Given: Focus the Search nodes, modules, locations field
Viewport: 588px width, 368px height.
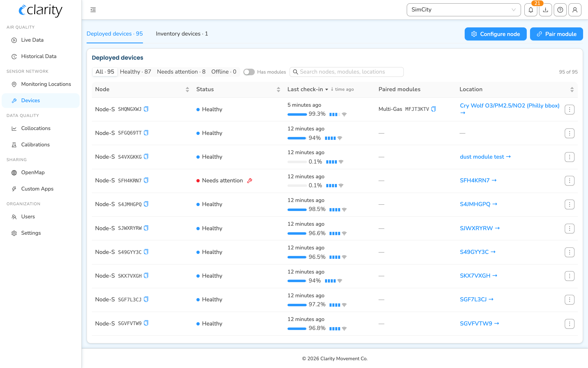Looking at the screenshot, I should click(346, 72).
